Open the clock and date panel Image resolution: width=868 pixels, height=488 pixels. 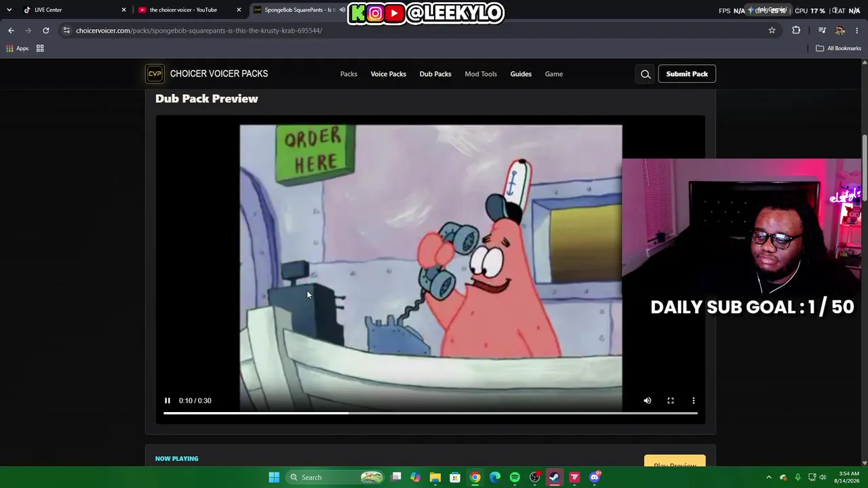(x=846, y=477)
